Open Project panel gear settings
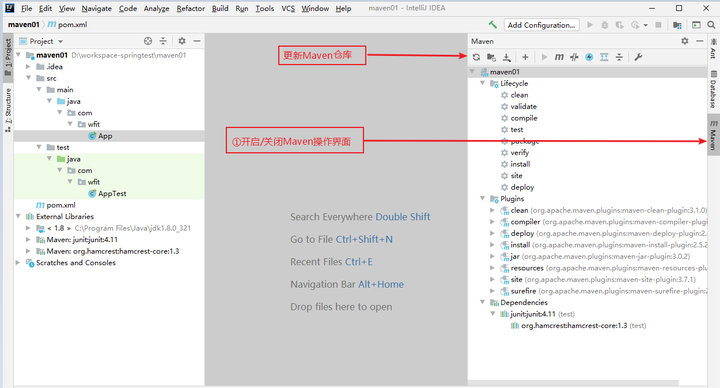Image resolution: width=720 pixels, height=388 pixels. 182,41
